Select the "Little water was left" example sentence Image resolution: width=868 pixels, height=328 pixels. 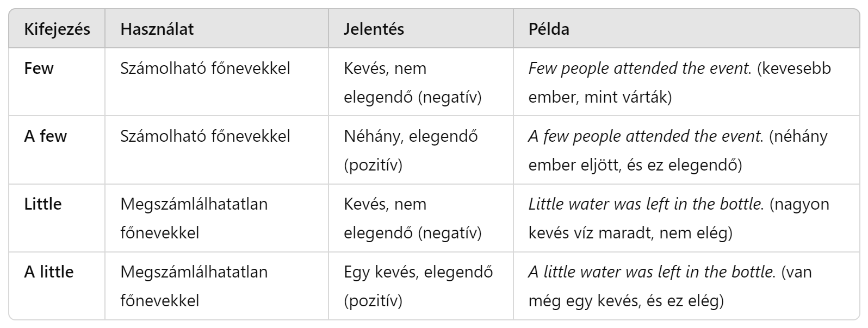[x=644, y=204]
